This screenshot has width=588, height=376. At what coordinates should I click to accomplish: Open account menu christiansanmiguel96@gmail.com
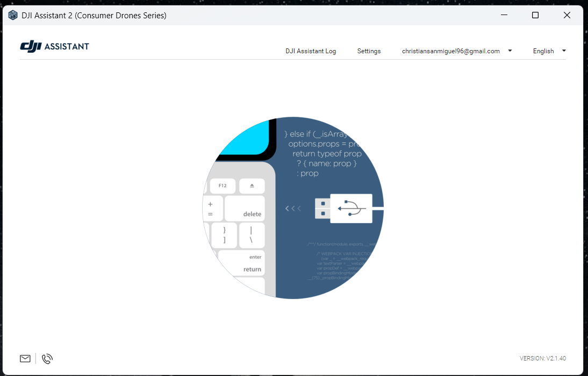451,51
